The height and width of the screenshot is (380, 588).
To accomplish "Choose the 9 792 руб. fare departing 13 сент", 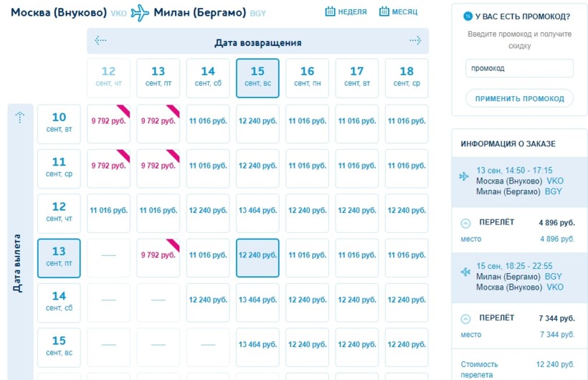I will (158, 255).
